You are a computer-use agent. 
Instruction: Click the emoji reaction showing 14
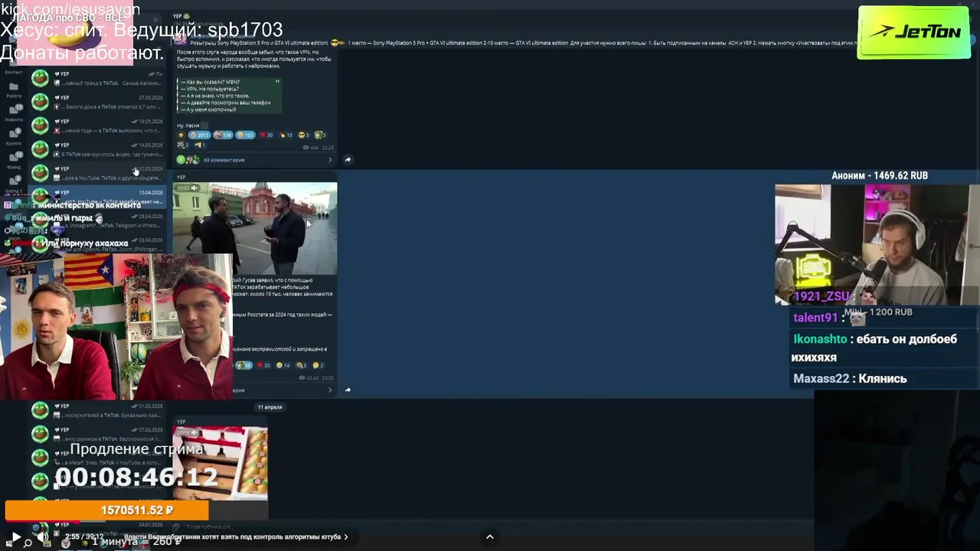283,366
